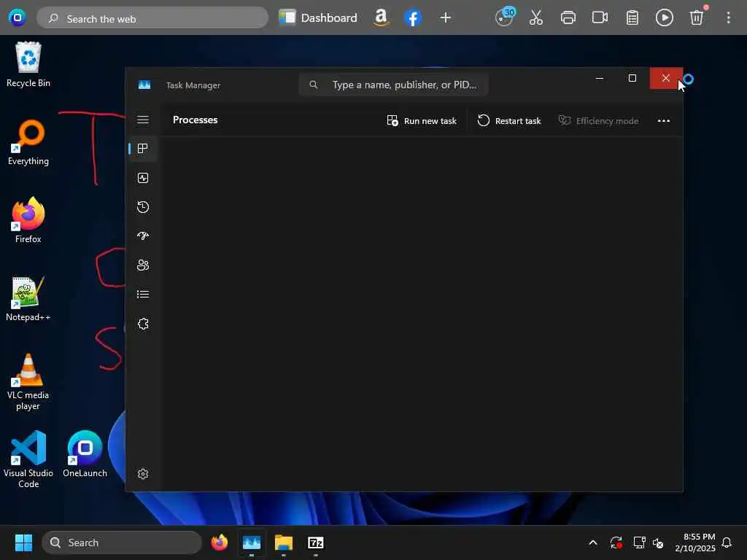Click the icon with the 30 badge
747x560 pixels.
pyautogui.click(x=505, y=17)
